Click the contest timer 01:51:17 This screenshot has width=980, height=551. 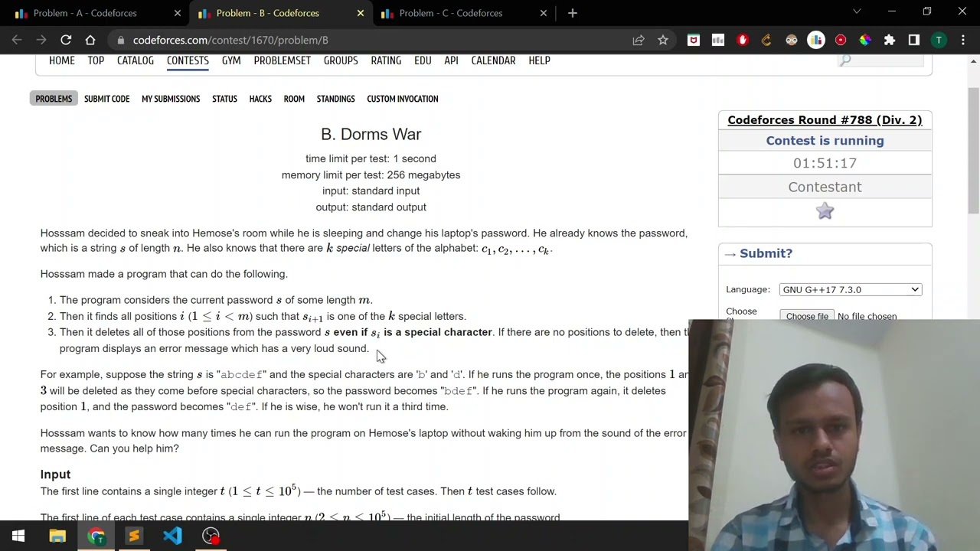coord(825,163)
